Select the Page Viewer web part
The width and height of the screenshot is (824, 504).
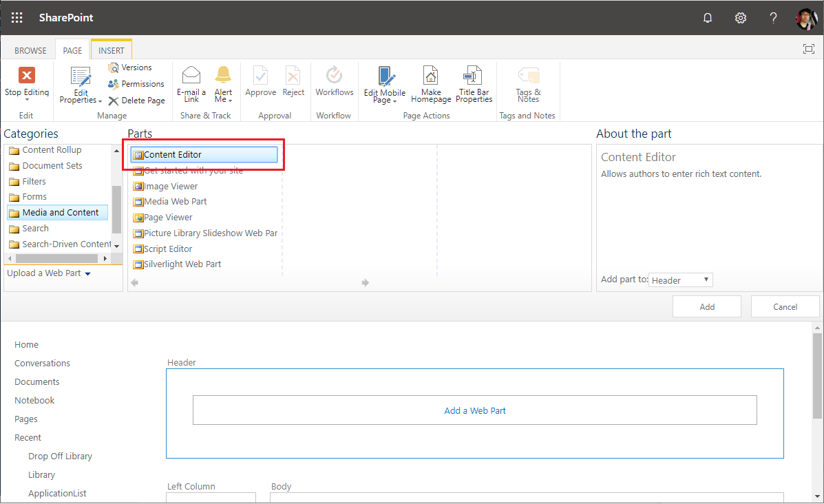(163, 217)
